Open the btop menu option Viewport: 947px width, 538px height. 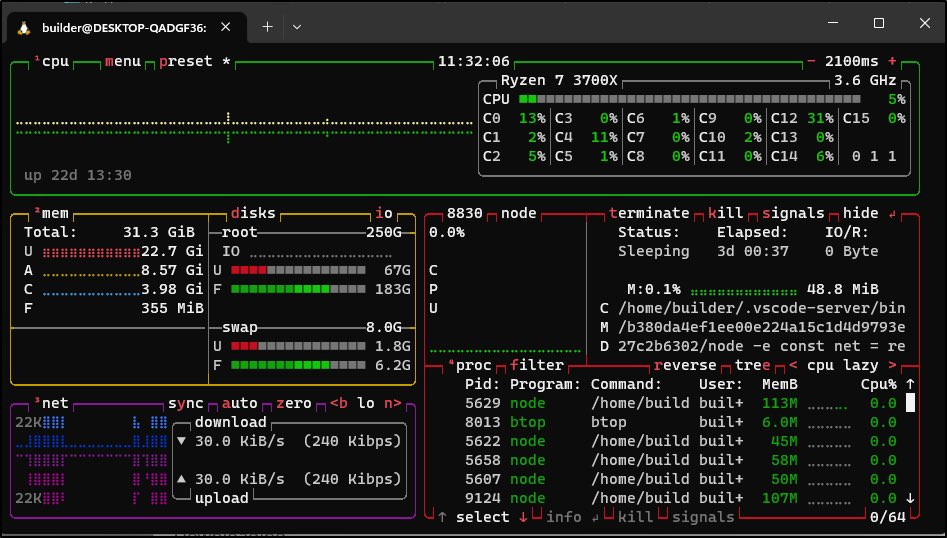coord(123,62)
